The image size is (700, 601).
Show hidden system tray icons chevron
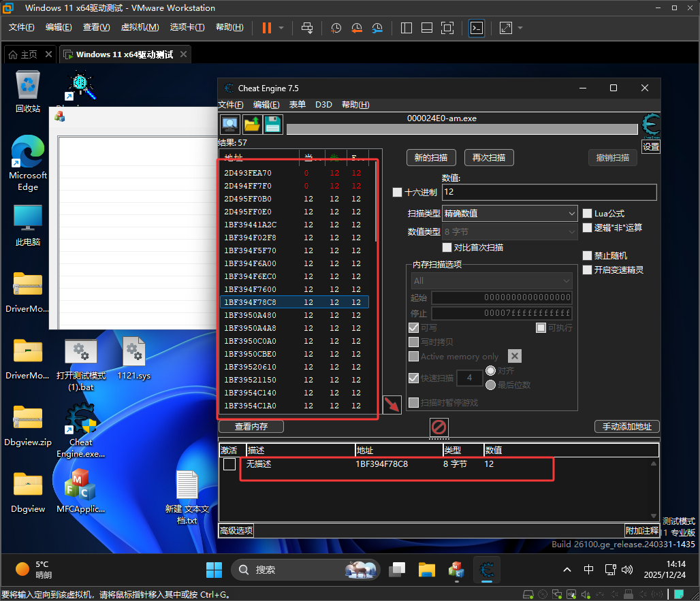point(567,570)
